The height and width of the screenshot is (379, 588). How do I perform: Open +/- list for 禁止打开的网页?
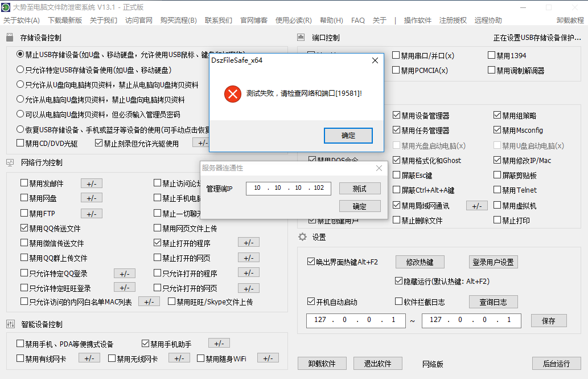[x=249, y=258]
